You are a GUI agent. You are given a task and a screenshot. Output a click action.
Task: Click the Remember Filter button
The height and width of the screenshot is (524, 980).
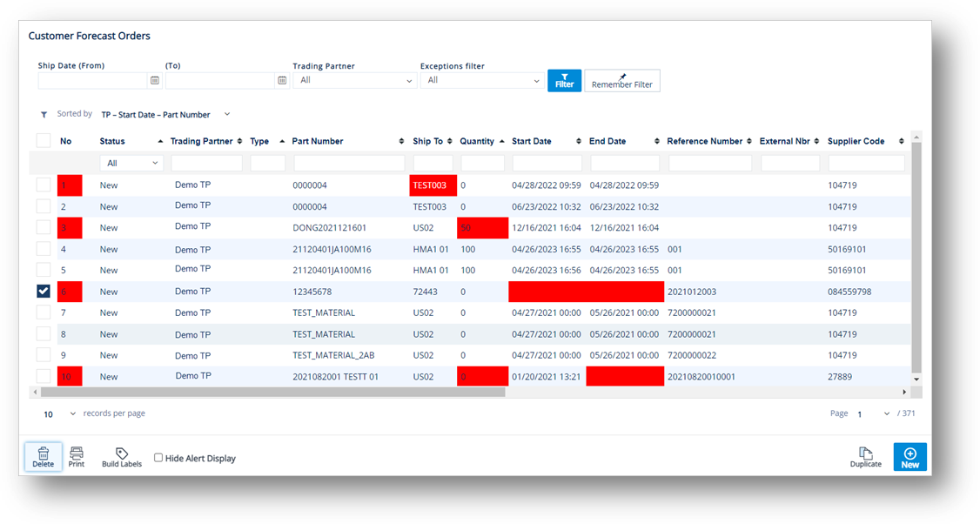click(622, 81)
